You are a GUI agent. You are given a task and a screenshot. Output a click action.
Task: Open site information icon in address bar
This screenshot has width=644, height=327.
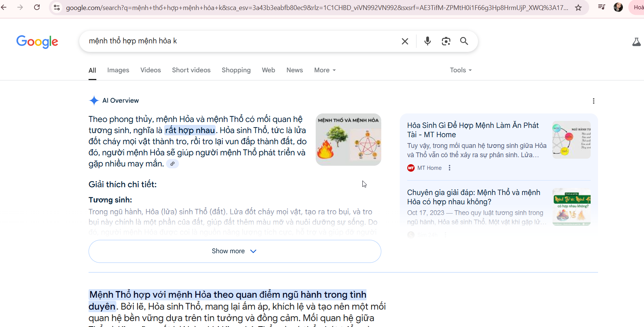(x=57, y=7)
